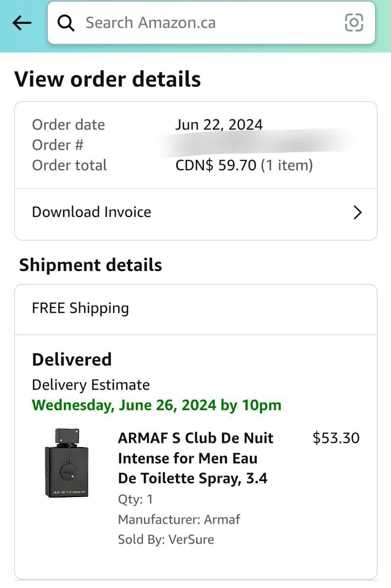Tap the back arrow icon
Image resolution: width=391 pixels, height=588 pixels.
(x=22, y=23)
